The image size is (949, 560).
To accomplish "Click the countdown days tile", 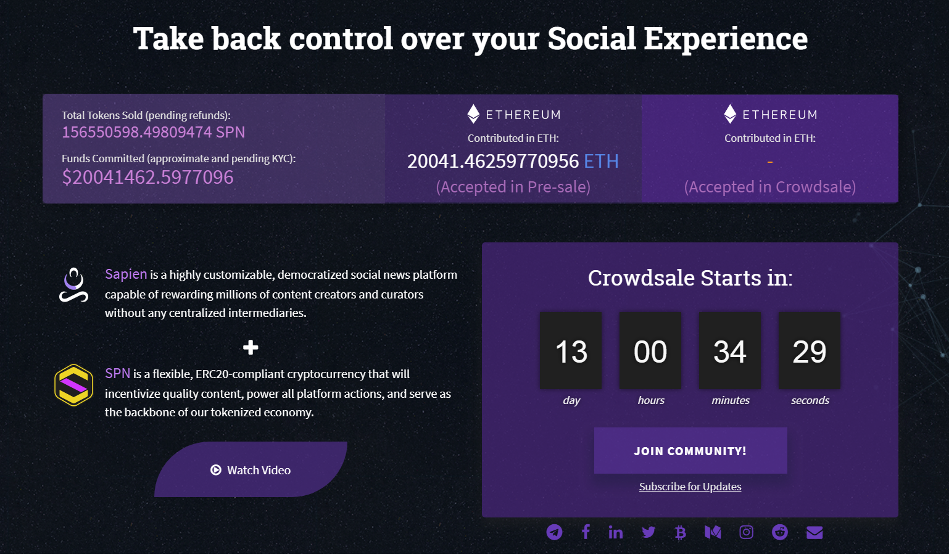I will [571, 351].
